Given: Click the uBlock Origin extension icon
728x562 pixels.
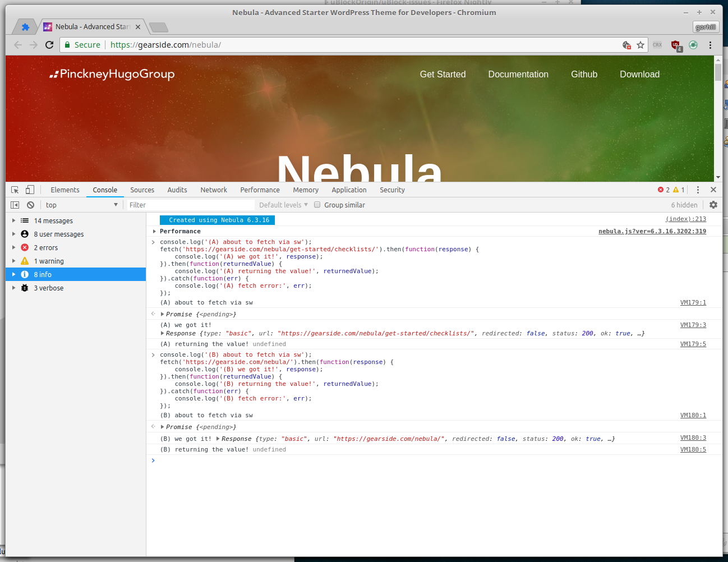Looking at the screenshot, I should (676, 45).
